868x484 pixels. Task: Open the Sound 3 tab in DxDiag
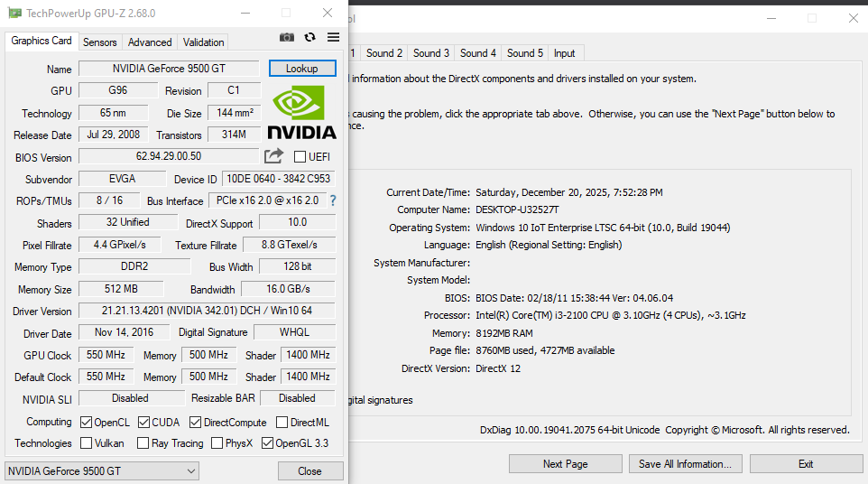click(x=431, y=53)
